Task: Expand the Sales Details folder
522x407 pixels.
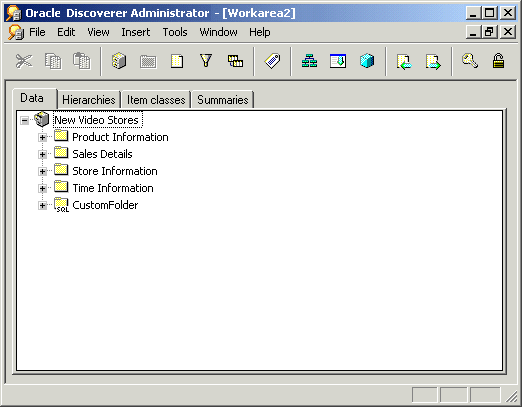Action: pyautogui.click(x=42, y=154)
